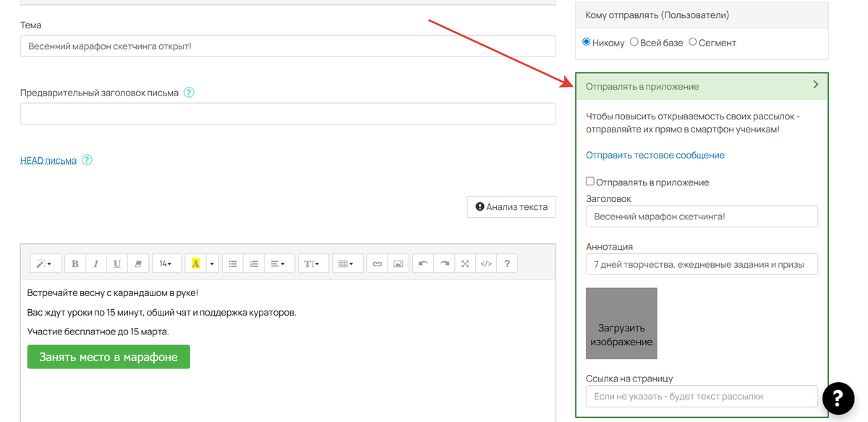Click the "Загрузить изображение" upload tile

[x=621, y=324]
